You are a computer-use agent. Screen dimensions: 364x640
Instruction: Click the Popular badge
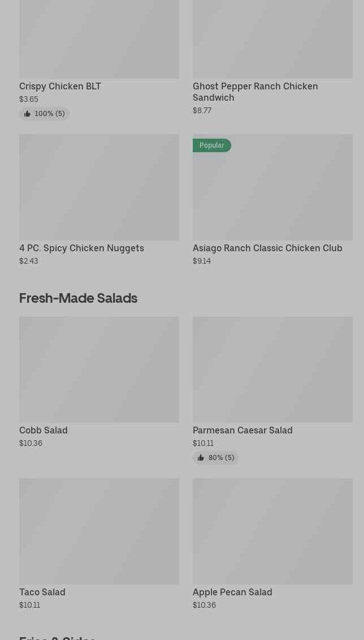[211, 145]
